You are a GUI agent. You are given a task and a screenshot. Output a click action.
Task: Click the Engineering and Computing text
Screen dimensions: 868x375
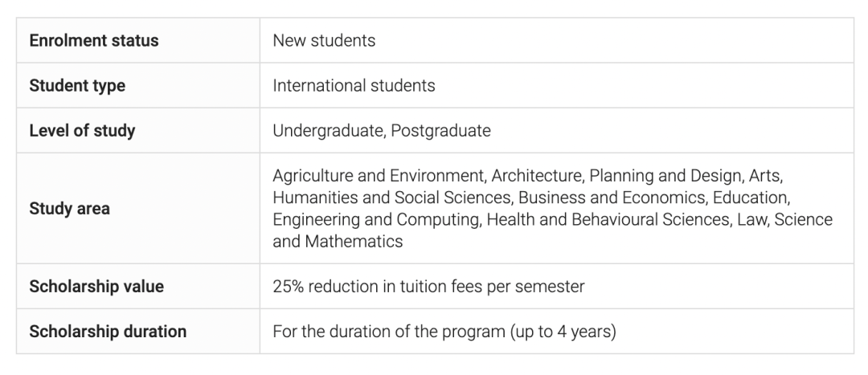[x=376, y=219]
